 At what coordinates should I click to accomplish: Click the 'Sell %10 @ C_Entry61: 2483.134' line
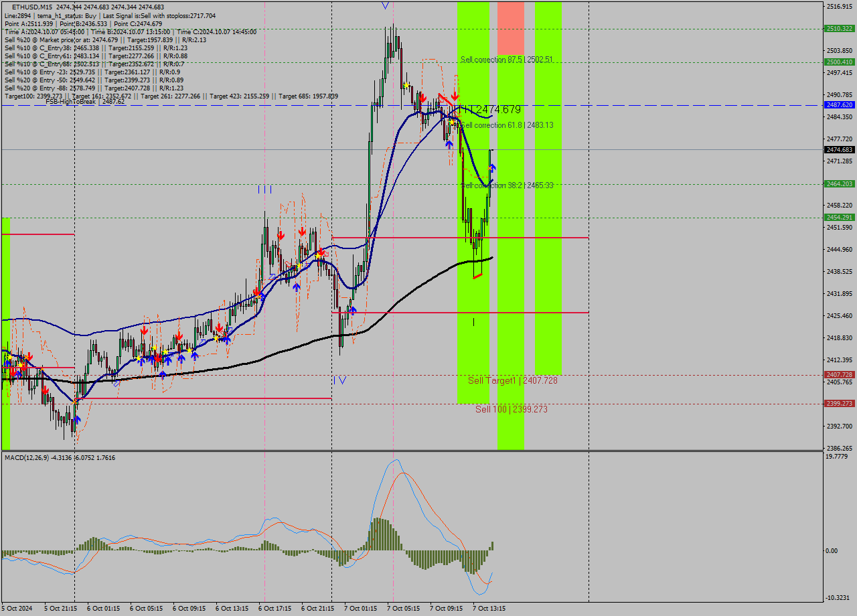click(x=96, y=56)
